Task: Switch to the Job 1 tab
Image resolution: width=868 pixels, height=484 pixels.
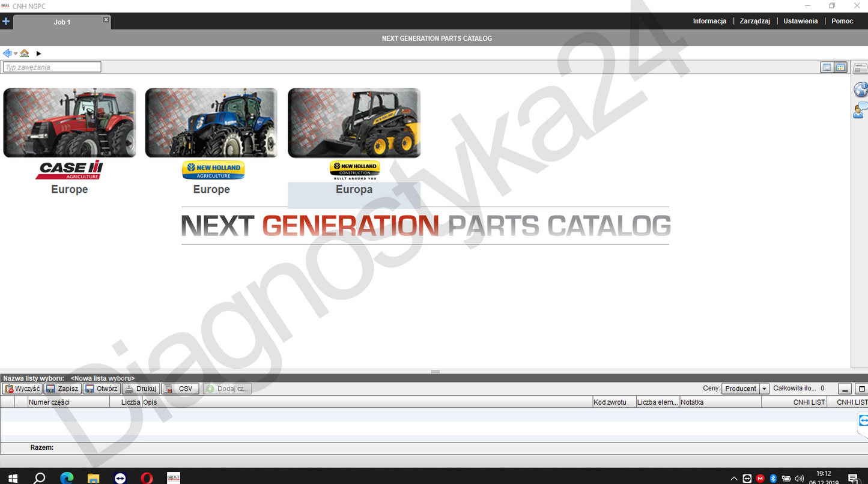Action: (x=62, y=22)
